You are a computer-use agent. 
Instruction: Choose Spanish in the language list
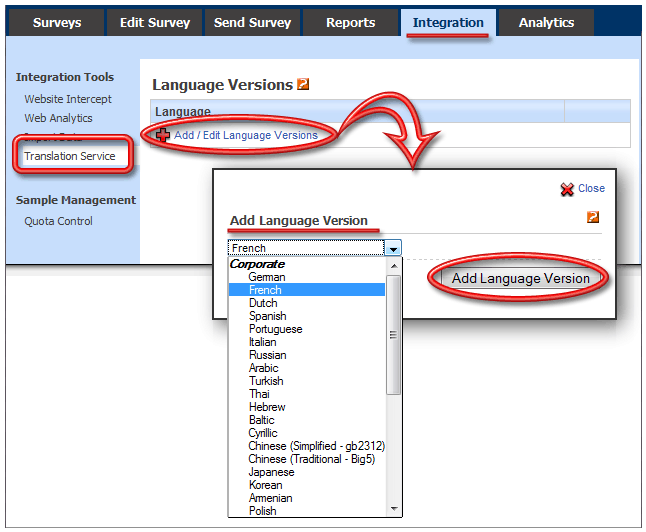(267, 316)
